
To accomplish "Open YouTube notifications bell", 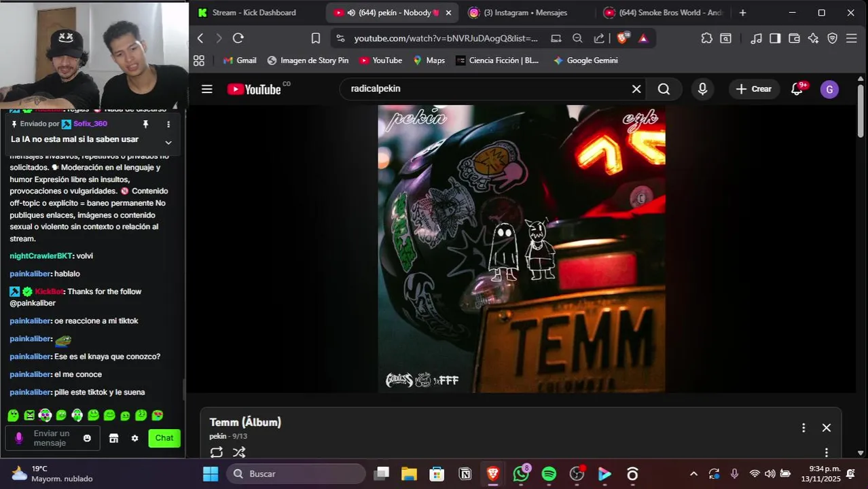I will point(797,89).
